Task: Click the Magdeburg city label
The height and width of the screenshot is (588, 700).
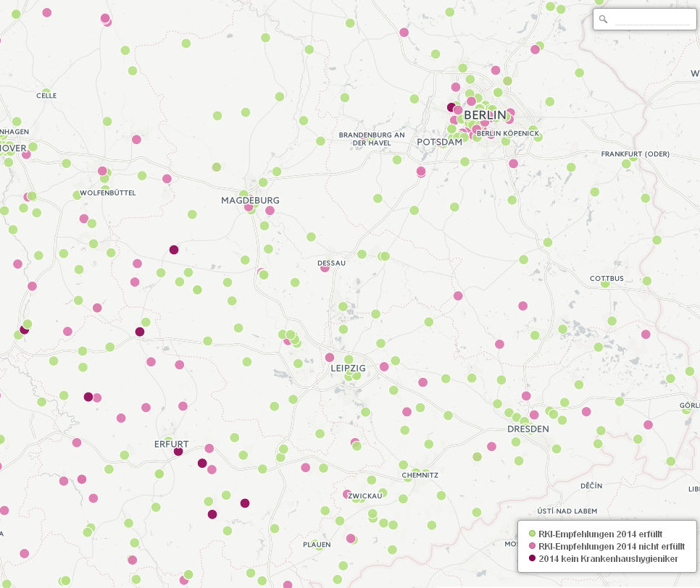Action: click(250, 200)
